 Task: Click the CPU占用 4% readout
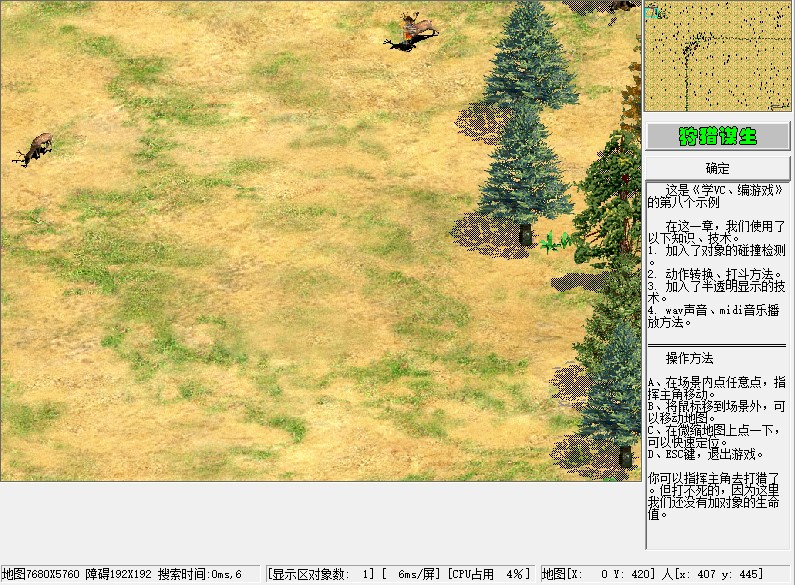[489, 574]
